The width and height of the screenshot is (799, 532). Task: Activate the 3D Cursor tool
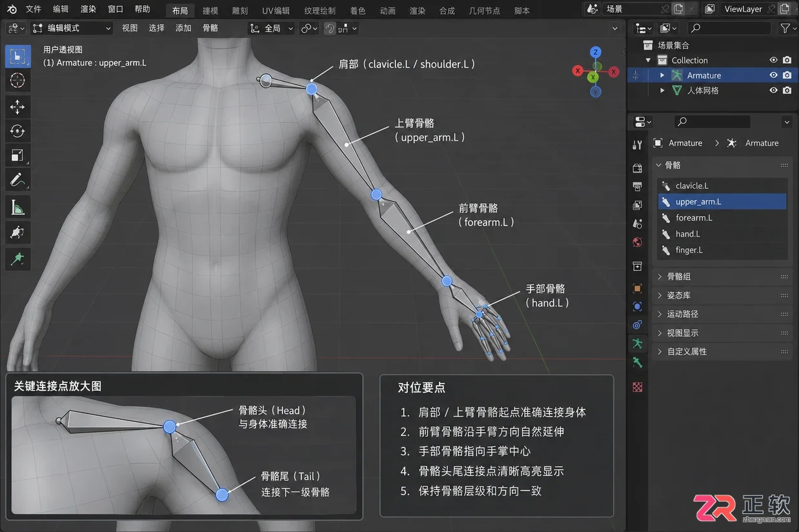click(17, 81)
